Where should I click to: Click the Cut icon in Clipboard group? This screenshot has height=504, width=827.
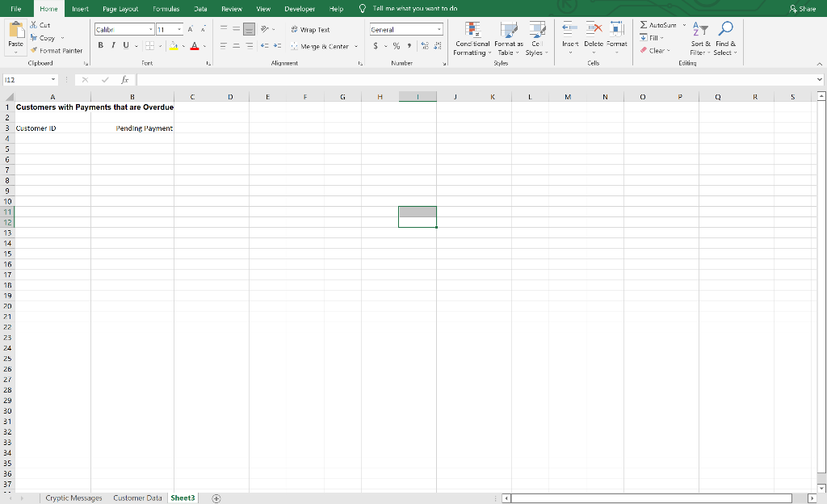coord(34,25)
